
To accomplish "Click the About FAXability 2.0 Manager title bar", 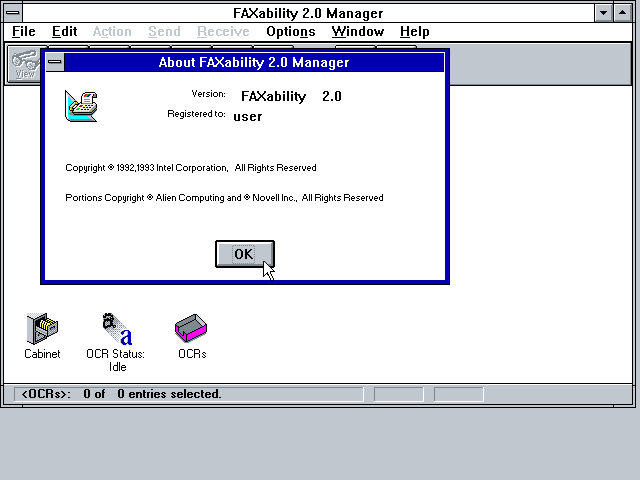I will [x=254, y=62].
